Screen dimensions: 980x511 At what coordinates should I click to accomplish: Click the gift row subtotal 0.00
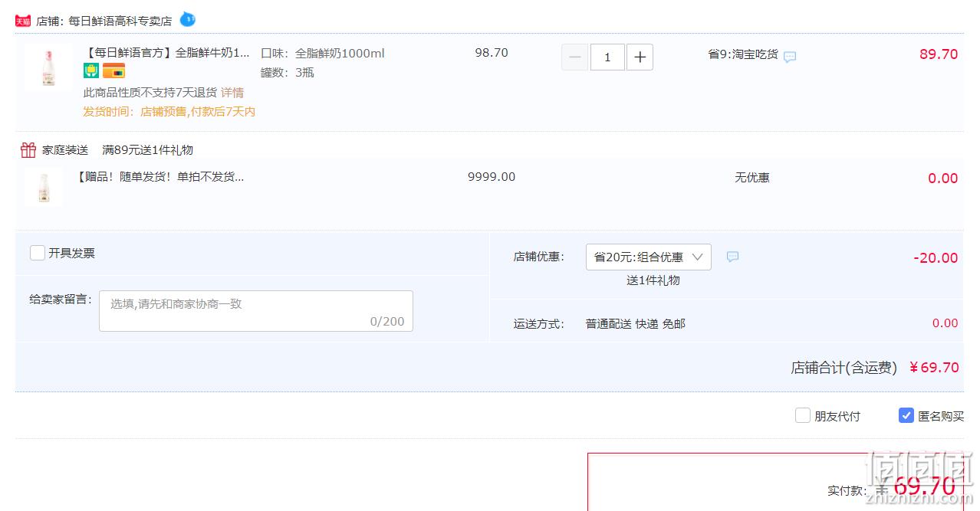click(x=943, y=179)
